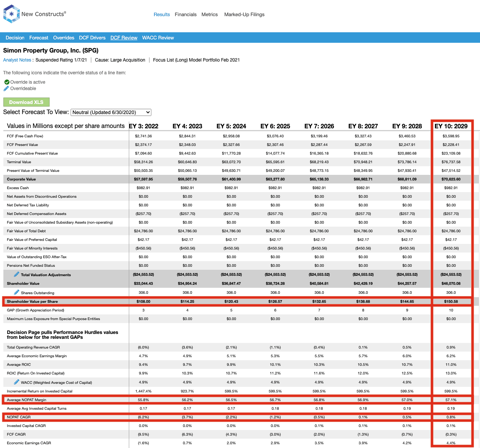Click the pencil icon beside Shares Outstanding
This screenshot has height=448, width=480.
tap(17, 292)
